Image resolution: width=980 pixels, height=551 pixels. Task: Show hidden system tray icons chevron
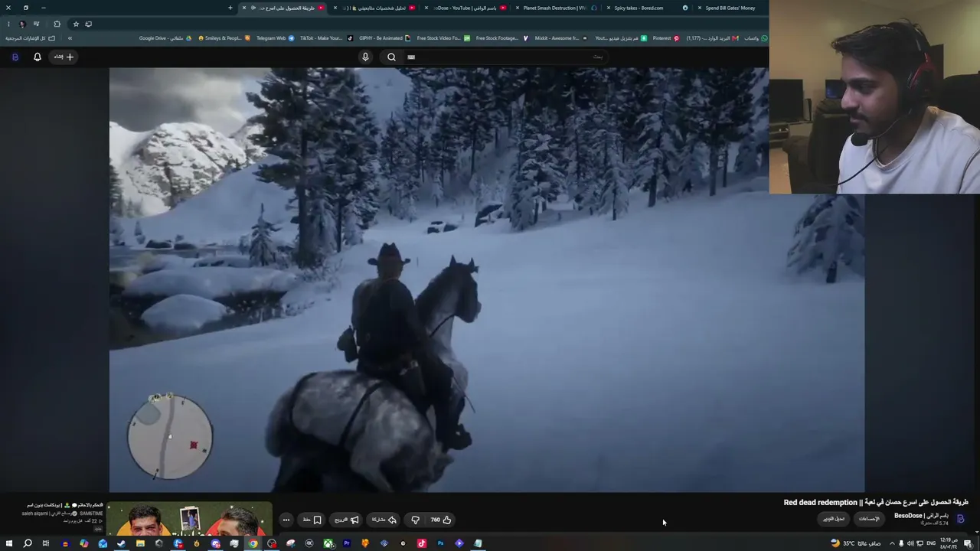click(x=892, y=543)
